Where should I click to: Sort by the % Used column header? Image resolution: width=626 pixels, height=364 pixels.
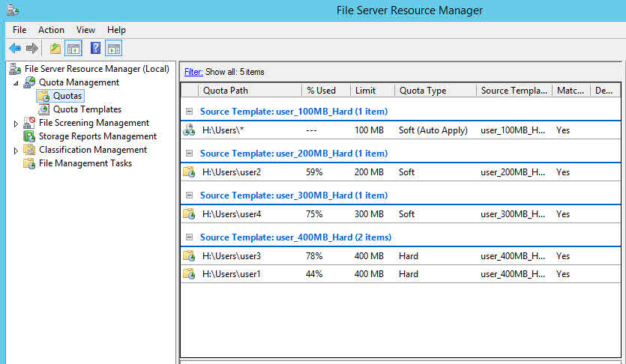tap(326, 91)
